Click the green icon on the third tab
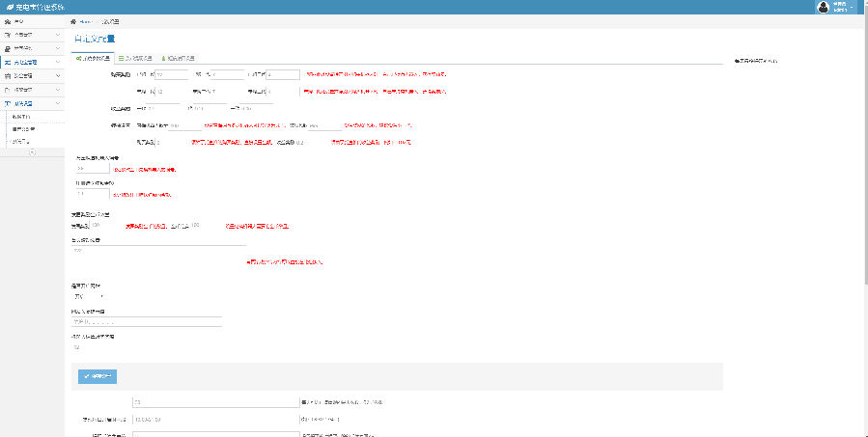 (x=163, y=58)
